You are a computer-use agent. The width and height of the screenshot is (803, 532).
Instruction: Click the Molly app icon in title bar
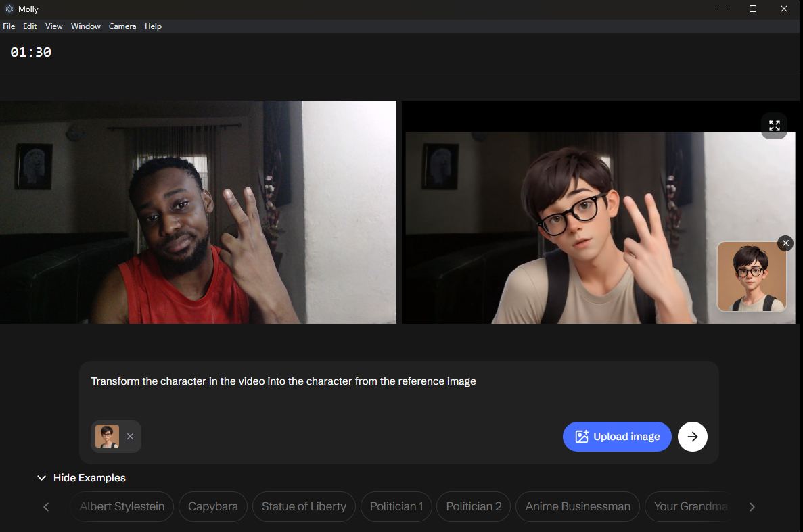[9, 9]
